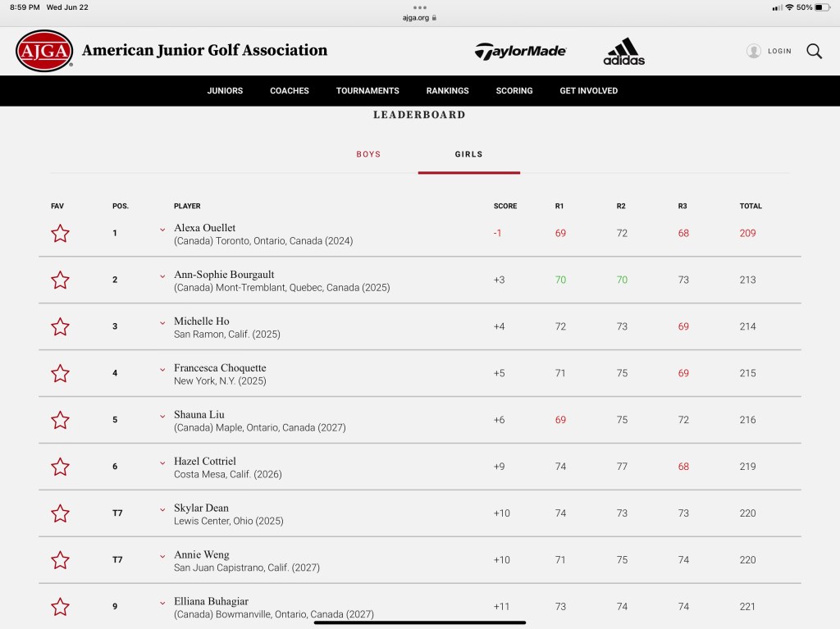Open the Rankings navigation menu
Screen dimensions: 840x629
click(x=447, y=91)
